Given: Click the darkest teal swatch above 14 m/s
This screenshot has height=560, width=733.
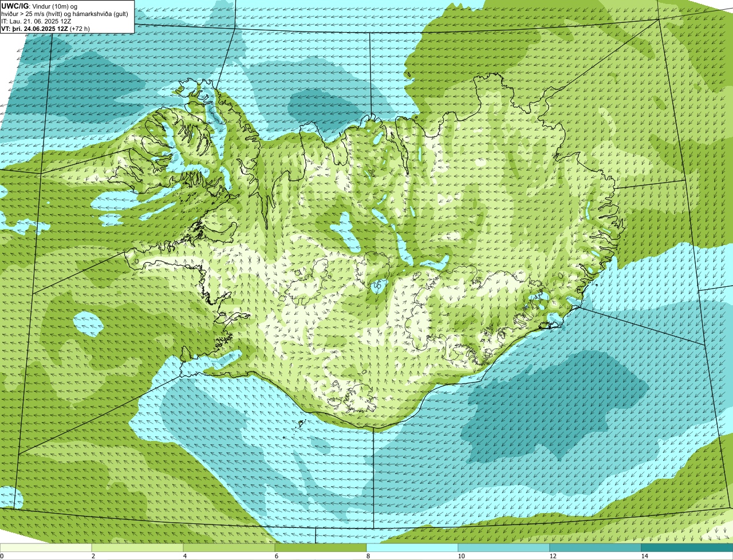Looking at the screenshot, I should point(687,548).
